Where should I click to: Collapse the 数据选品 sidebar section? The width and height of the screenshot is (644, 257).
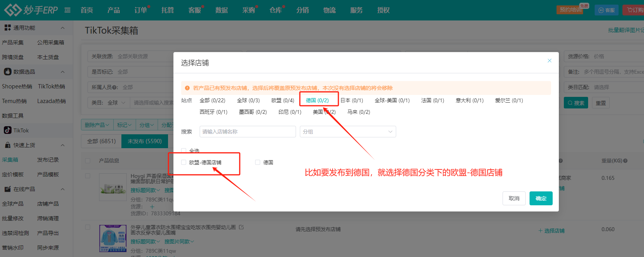pos(63,72)
